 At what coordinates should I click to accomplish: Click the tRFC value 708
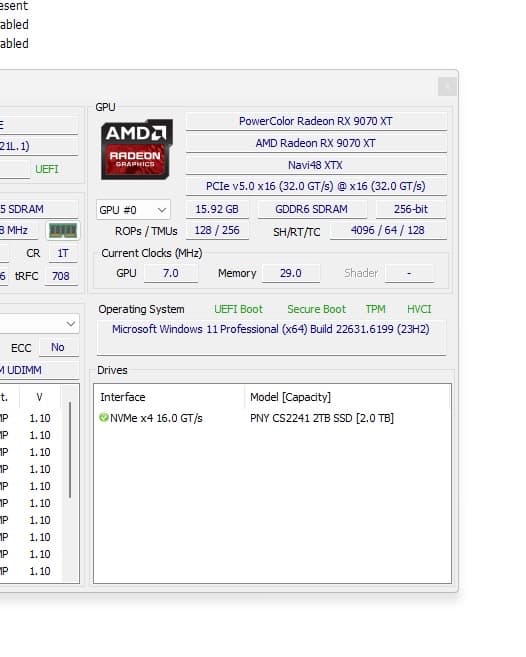[61, 276]
